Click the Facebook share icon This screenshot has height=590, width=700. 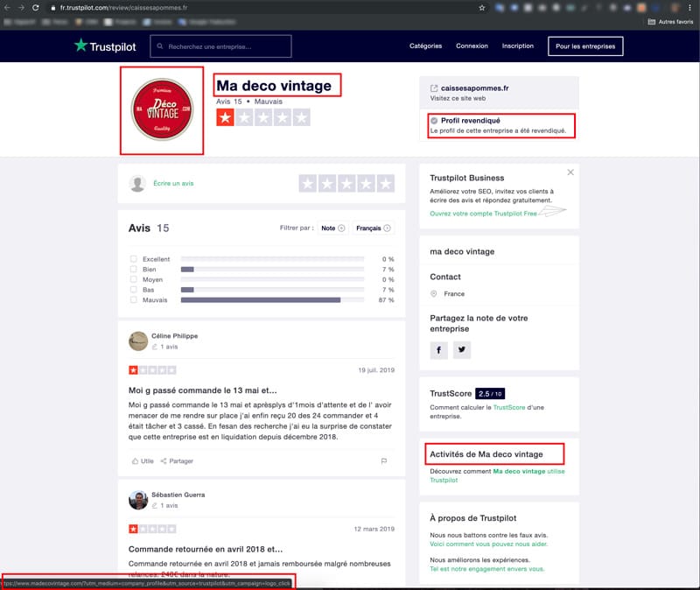click(439, 349)
